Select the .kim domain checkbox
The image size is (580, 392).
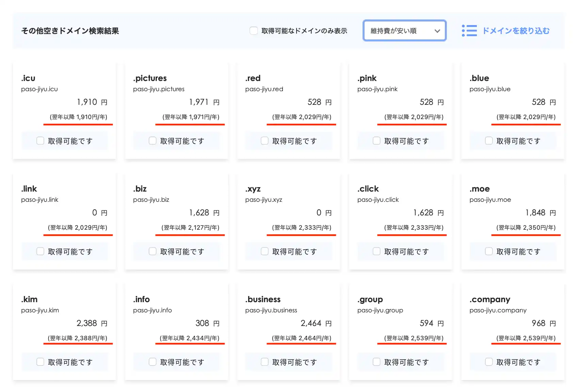40,362
